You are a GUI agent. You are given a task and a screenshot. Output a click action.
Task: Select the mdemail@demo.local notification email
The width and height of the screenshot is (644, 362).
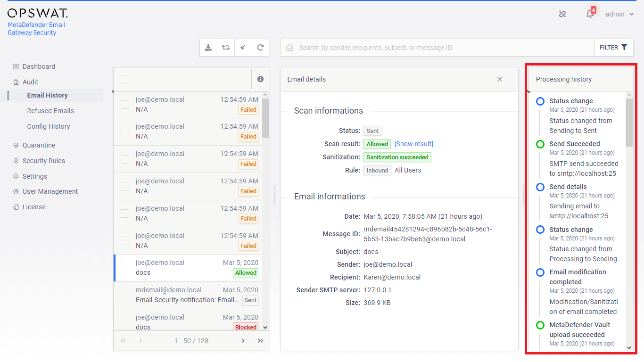click(x=188, y=296)
